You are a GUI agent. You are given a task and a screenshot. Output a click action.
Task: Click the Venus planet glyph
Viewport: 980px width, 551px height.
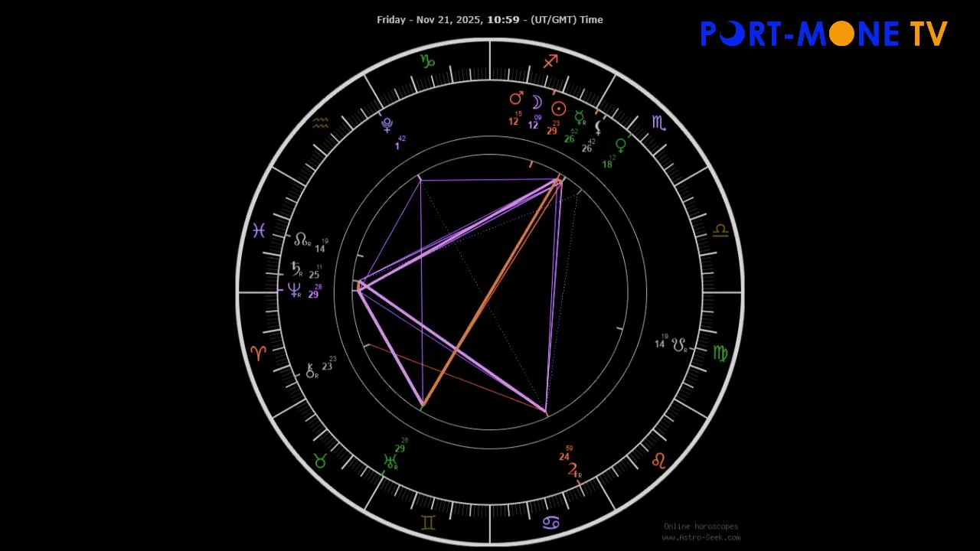point(621,145)
